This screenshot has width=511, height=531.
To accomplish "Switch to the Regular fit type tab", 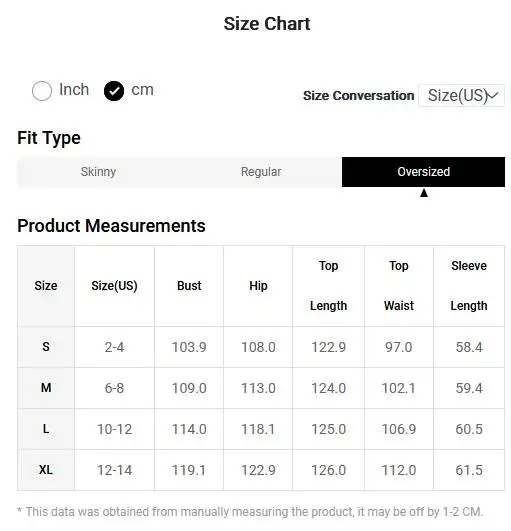I will (261, 172).
